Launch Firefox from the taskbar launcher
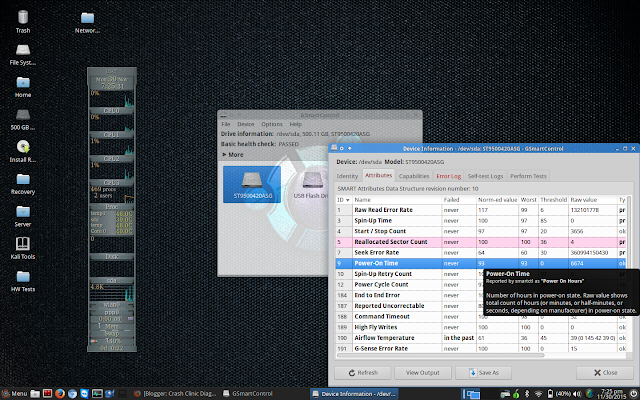640x400 pixels. coord(60,394)
